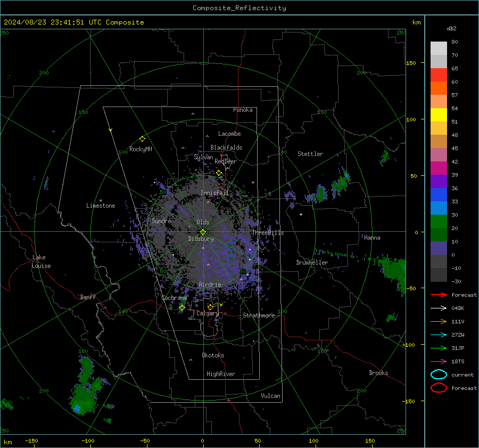Viewport: 479px width, 448px height.
Task: Click the Sylvan label on the map
Action: 203,157
